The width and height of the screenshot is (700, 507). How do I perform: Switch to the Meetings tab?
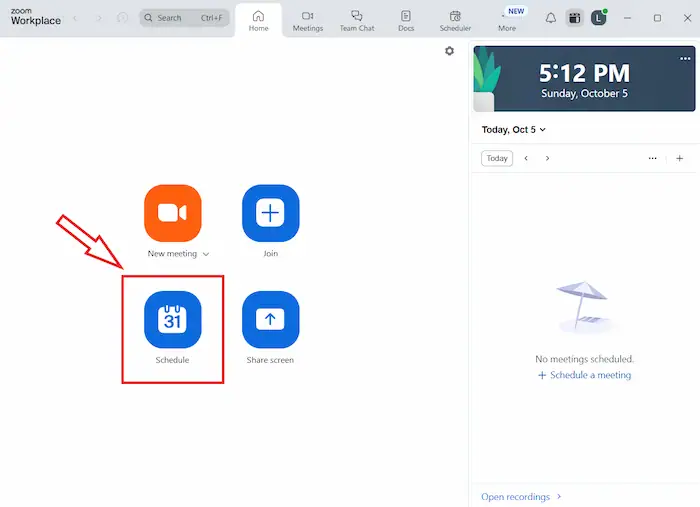(307, 21)
